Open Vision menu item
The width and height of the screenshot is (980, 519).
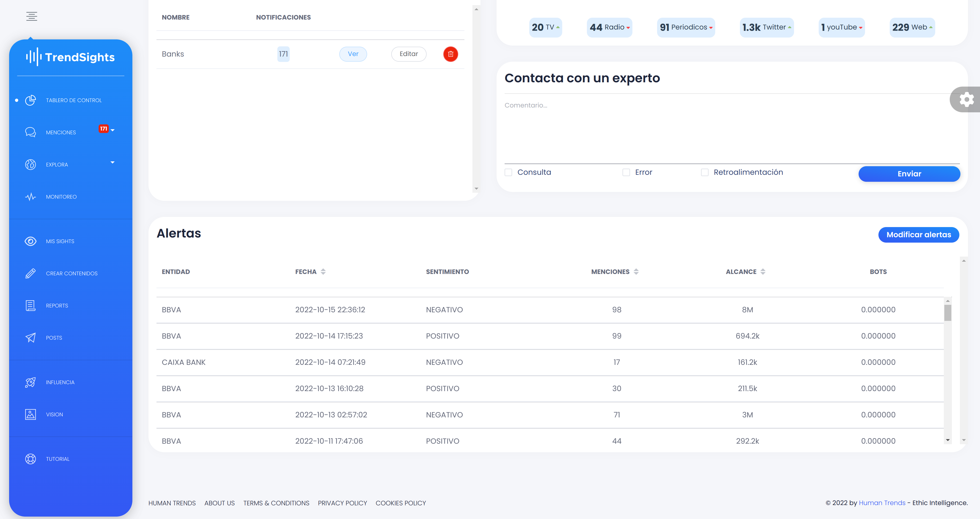click(x=54, y=414)
